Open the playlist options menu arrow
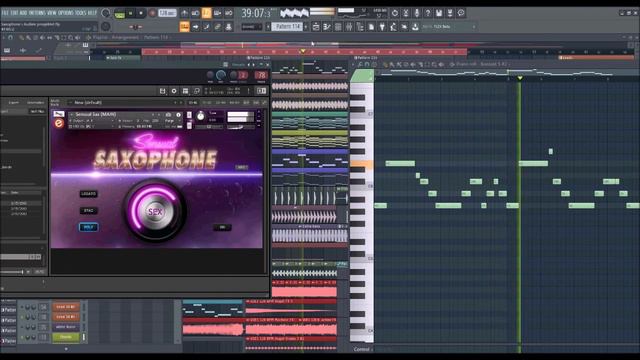This screenshot has height=360, width=640. [4, 38]
